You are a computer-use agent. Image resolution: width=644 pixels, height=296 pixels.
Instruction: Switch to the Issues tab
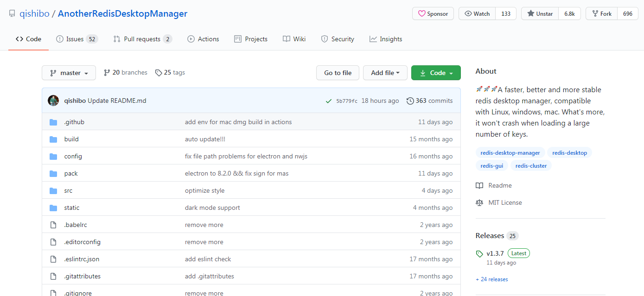point(77,39)
